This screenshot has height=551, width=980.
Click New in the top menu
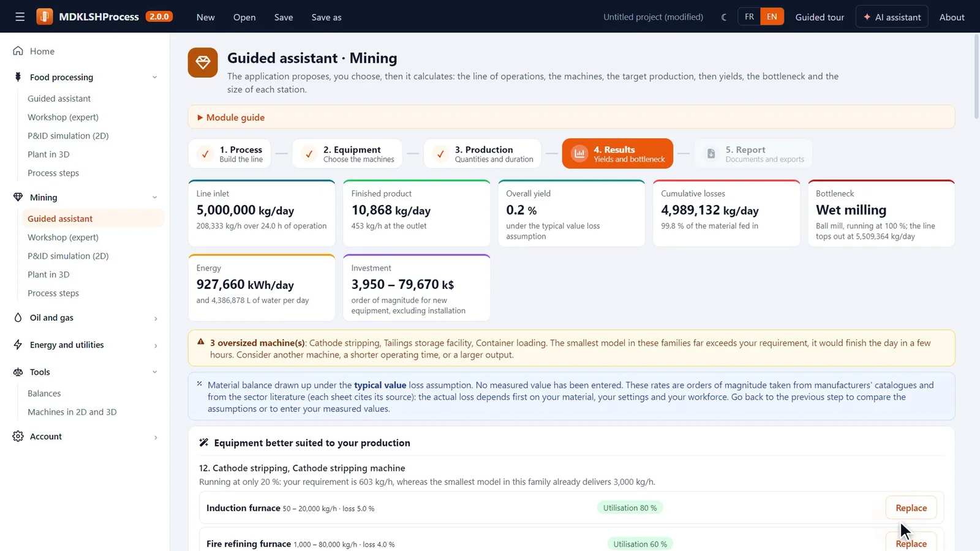tap(206, 17)
